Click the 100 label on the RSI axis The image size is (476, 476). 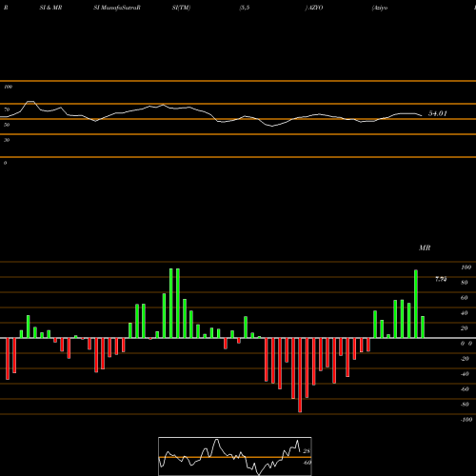[8, 87]
